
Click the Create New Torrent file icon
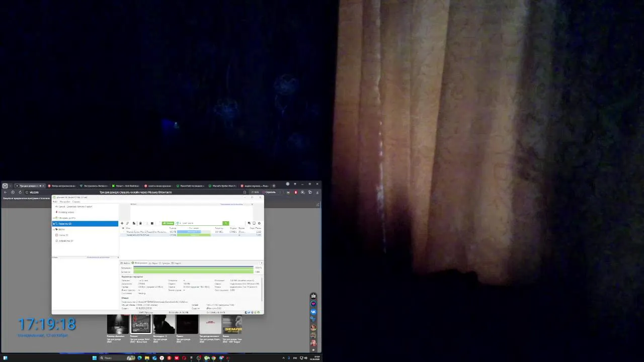(134, 223)
